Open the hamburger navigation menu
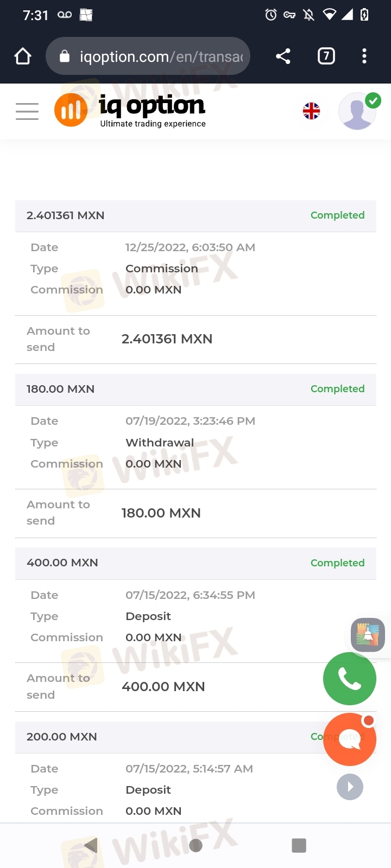The height and width of the screenshot is (868, 391). coord(27,111)
